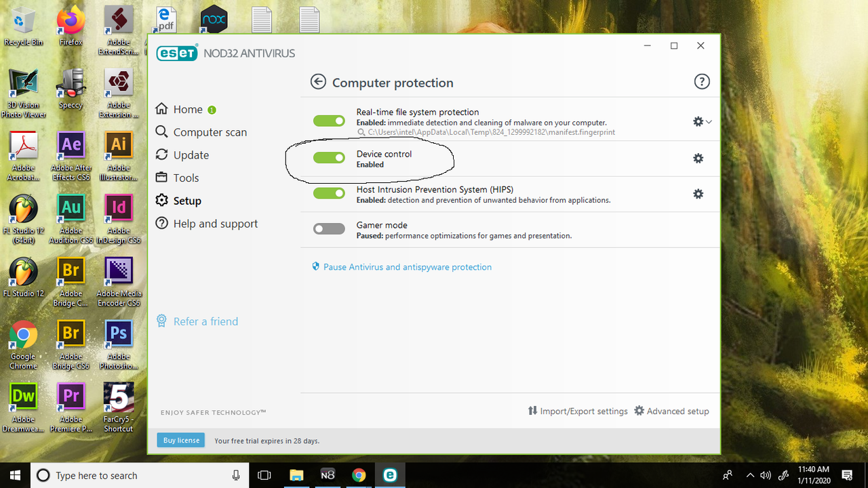The height and width of the screenshot is (488, 868).
Task: Open Task View on the taskbar
Action: 264,475
